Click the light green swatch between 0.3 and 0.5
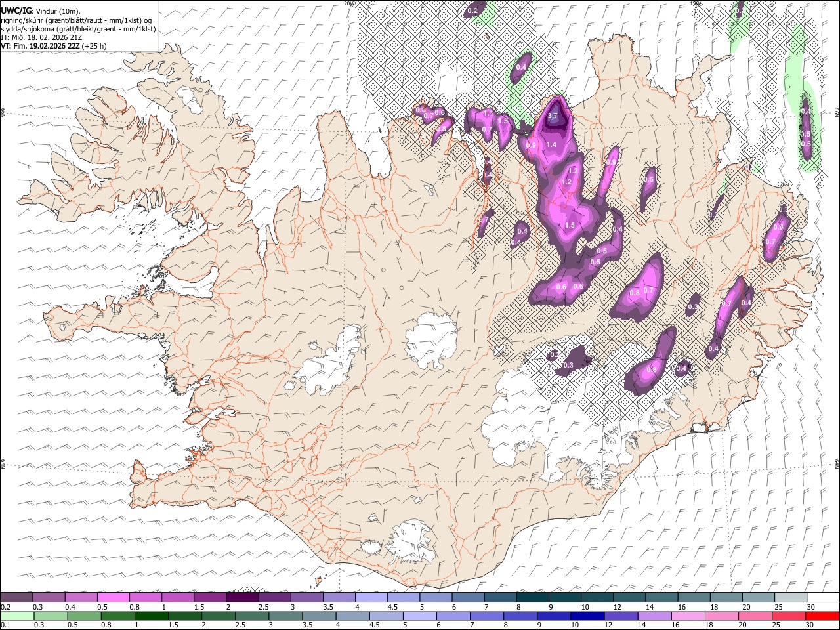Screen dimensions: 840x630 click(x=51, y=616)
